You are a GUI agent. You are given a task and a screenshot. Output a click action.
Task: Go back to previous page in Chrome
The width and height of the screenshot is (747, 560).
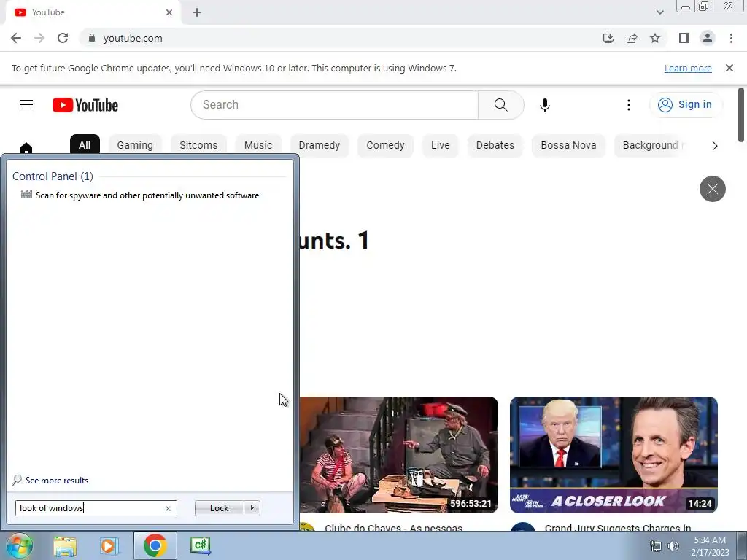(x=16, y=38)
